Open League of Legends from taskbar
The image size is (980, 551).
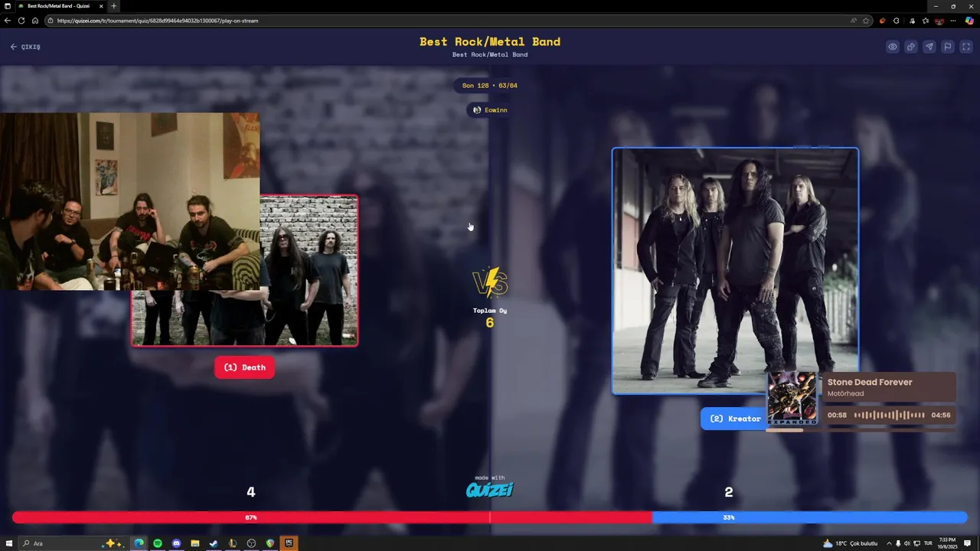pyautogui.click(x=233, y=543)
